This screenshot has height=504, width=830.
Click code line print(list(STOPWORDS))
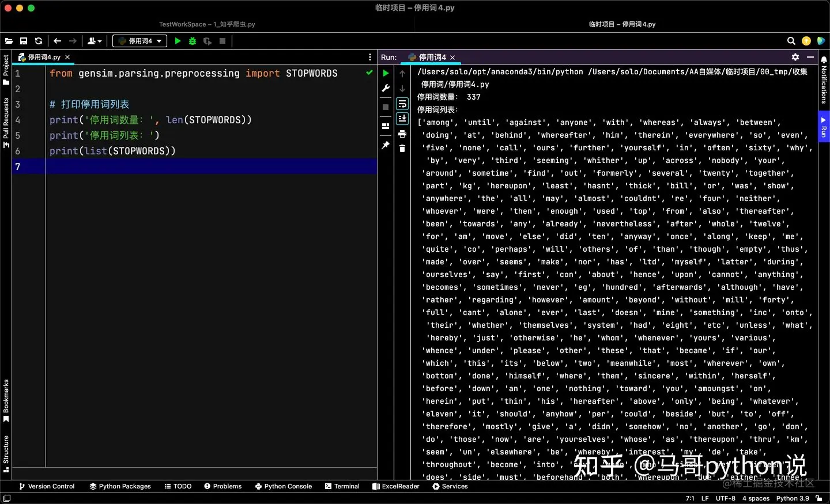[x=112, y=151]
